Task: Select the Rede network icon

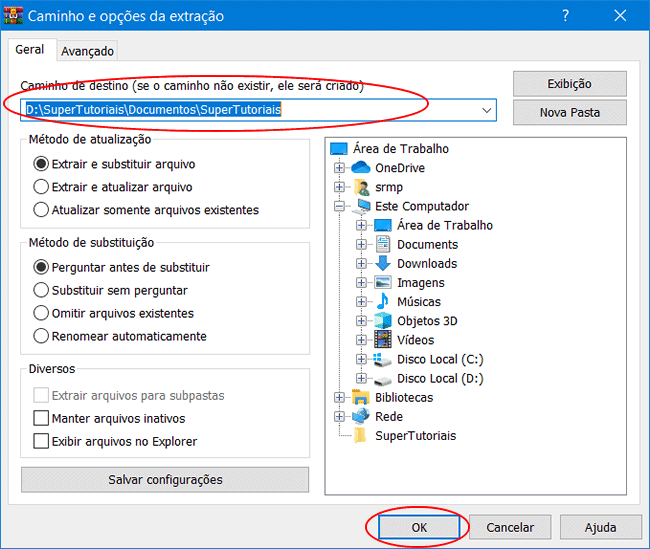Action: tap(361, 417)
